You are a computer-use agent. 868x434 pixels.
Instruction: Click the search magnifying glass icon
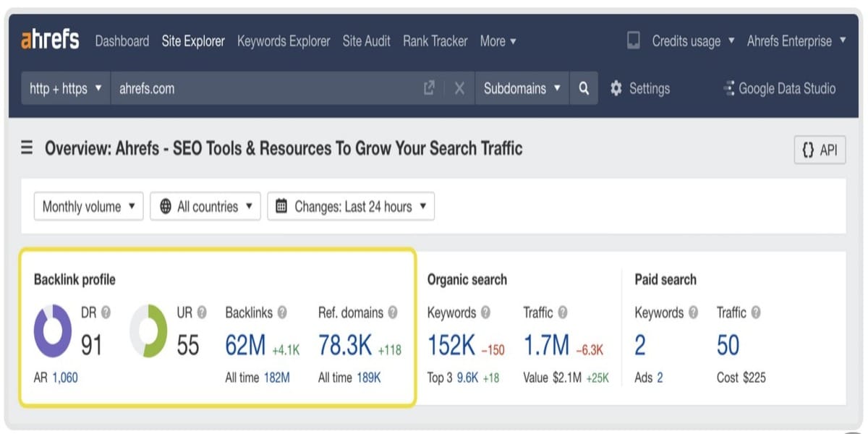pos(584,88)
